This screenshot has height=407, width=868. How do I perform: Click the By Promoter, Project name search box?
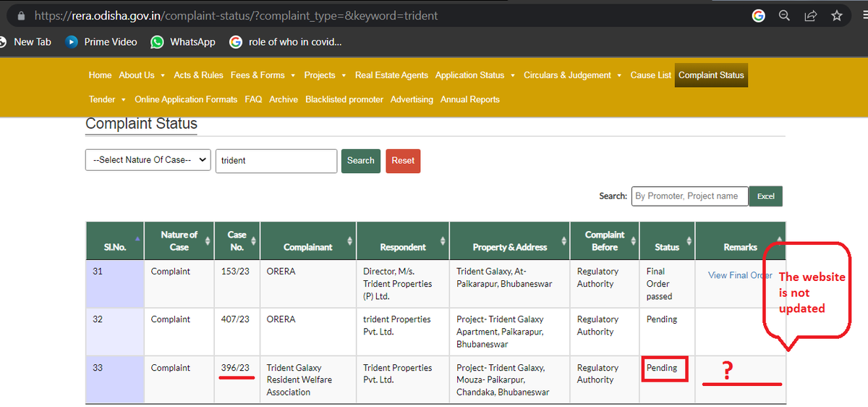pyautogui.click(x=689, y=196)
